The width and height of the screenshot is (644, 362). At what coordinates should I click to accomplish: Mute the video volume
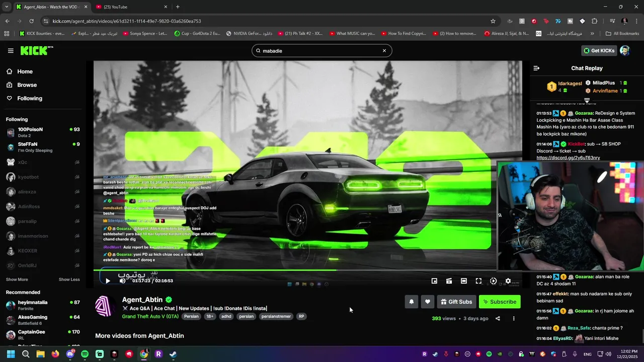tap(122, 281)
